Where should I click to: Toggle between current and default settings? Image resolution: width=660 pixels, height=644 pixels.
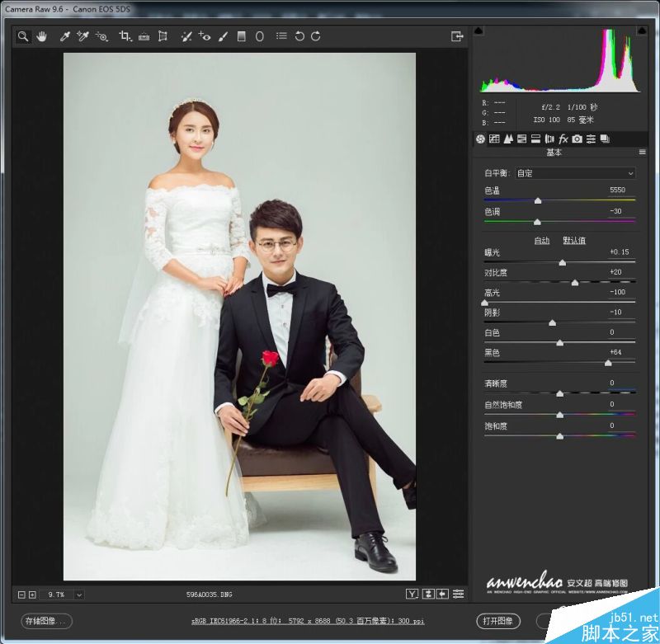(459, 594)
